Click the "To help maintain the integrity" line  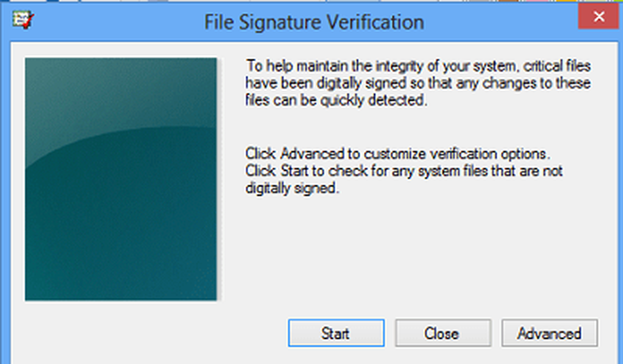417,66
